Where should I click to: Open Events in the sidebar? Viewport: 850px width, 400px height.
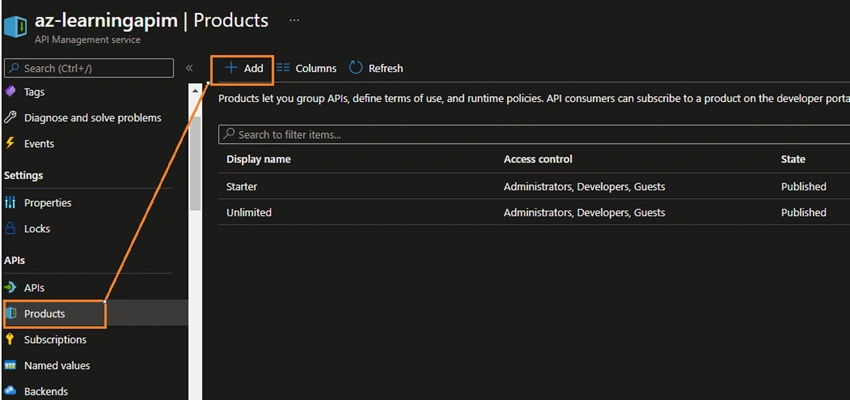tap(39, 144)
